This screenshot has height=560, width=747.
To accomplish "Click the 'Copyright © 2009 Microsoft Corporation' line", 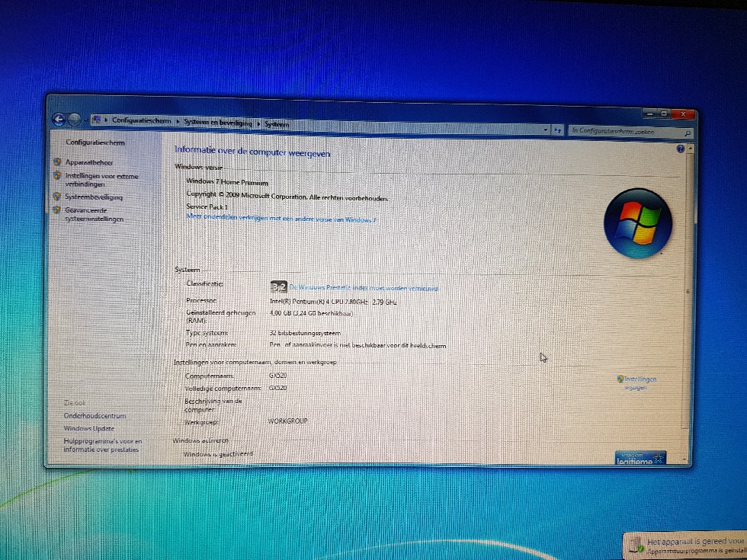I will pos(287,196).
